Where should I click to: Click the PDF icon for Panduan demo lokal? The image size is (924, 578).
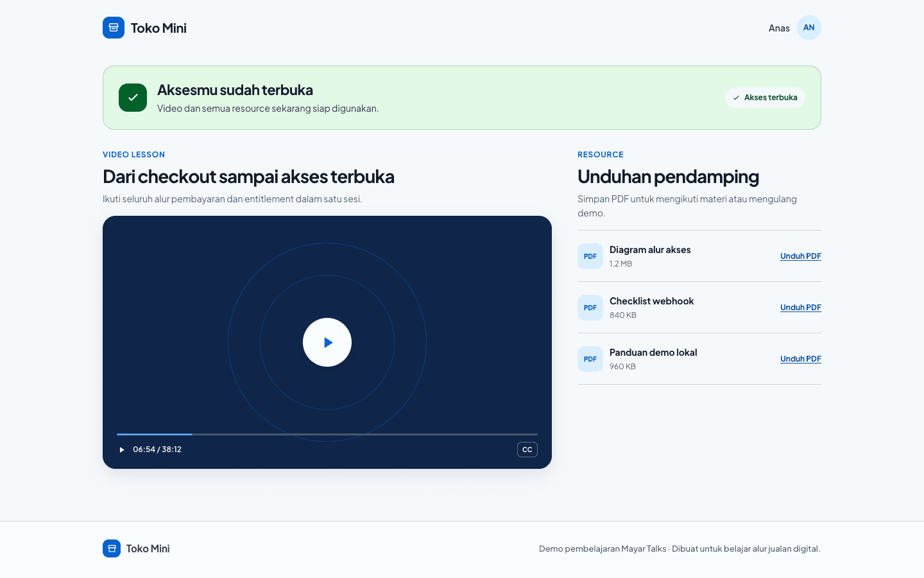[590, 359]
